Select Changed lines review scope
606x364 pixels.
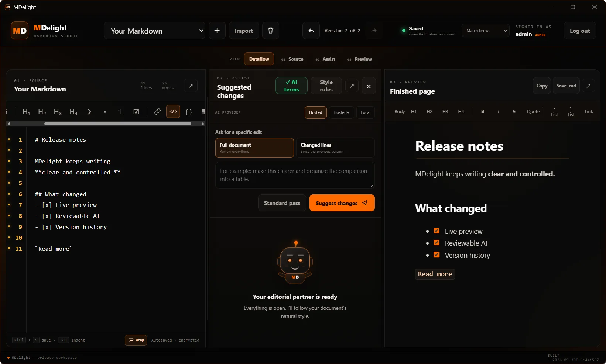coord(335,148)
